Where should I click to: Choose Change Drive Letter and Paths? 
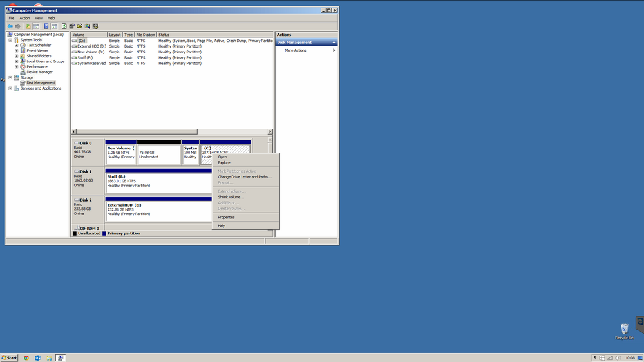pos(245,177)
